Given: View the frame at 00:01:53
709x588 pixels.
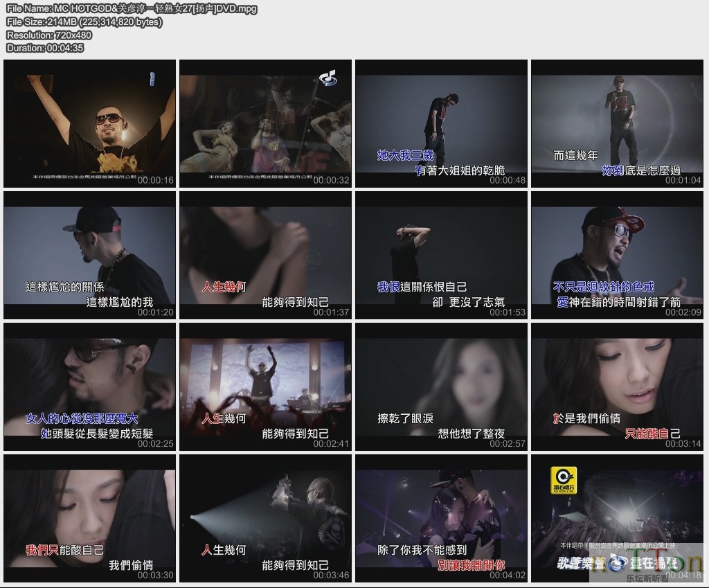Looking at the screenshot, I should pos(441,255).
